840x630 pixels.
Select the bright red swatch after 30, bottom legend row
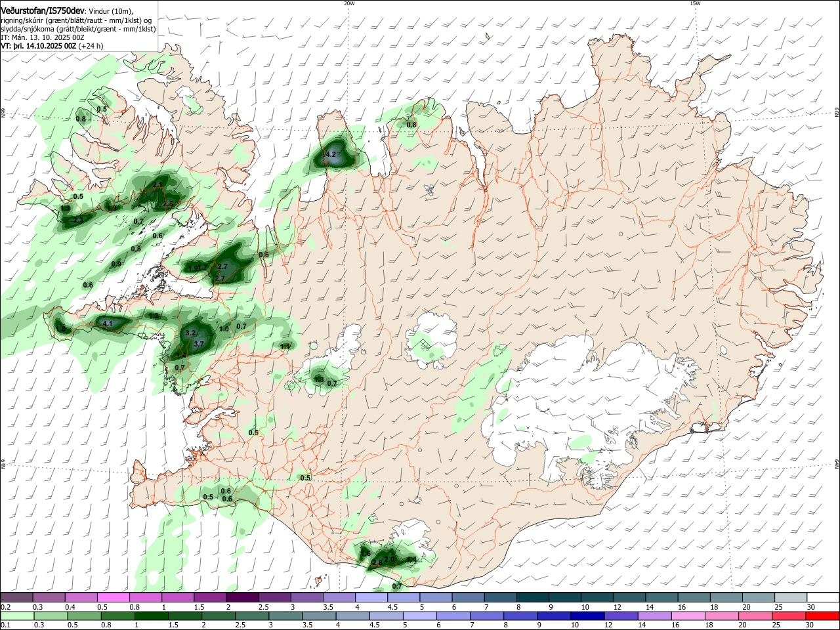click(823, 616)
